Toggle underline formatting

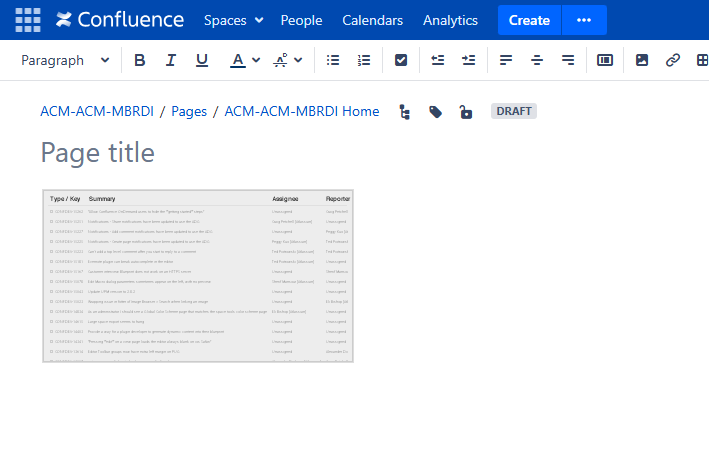pos(202,60)
